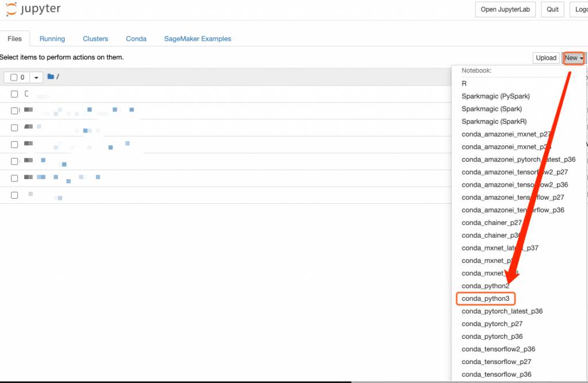Choose conda_mxnet_latest_p37 kernel
Image resolution: width=588 pixels, height=383 pixels.
[x=500, y=248]
